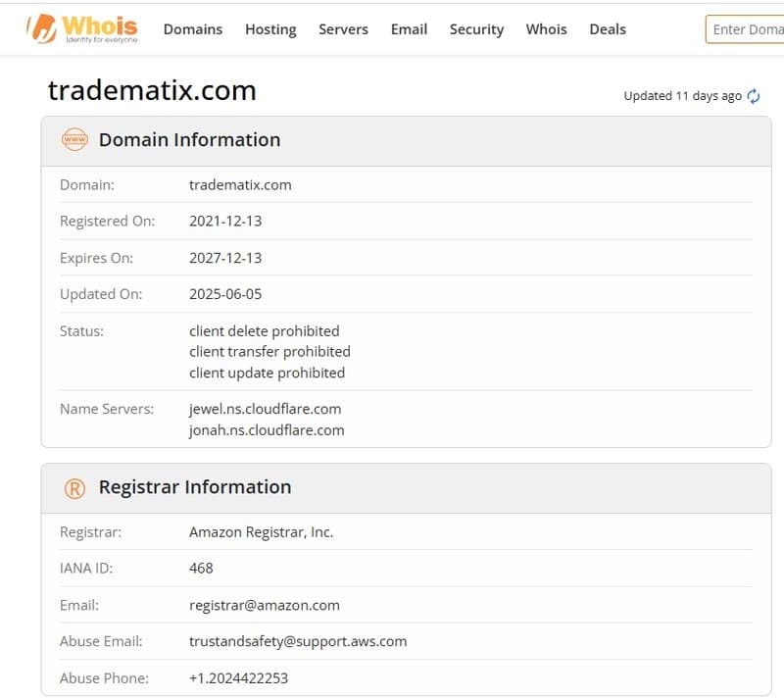This screenshot has height=699, width=784.
Task: Click the Registered On label
Action: [108, 222]
